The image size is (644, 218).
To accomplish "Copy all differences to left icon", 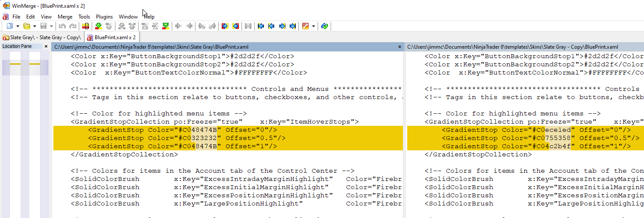I will point(235,26).
